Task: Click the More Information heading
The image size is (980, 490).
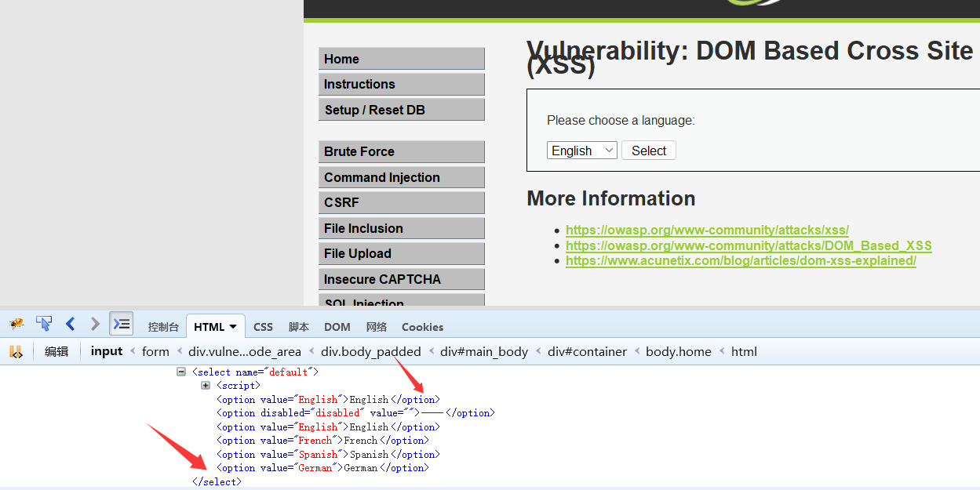Action: click(611, 198)
